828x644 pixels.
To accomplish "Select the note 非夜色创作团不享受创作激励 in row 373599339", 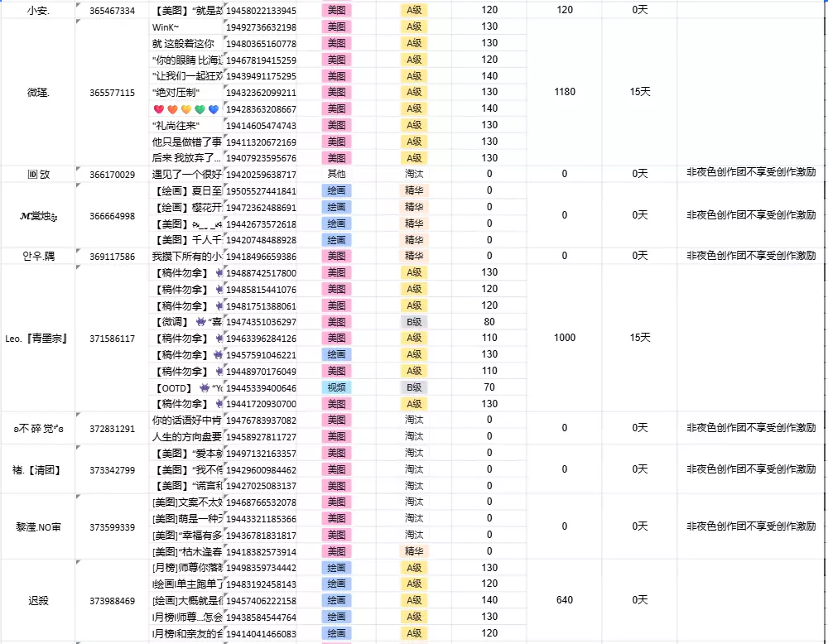I will point(751,526).
